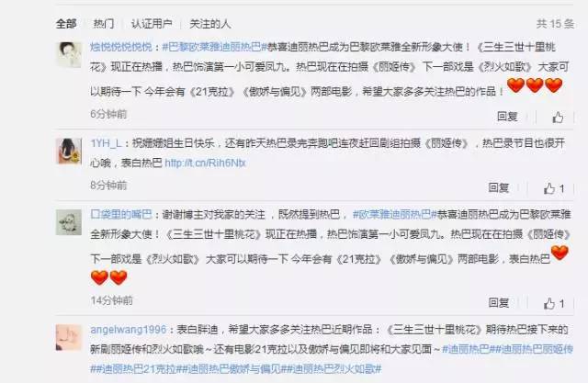Open 口袋里的嘴巴 avatar picture
This screenshot has width=588, height=383.
[69, 222]
